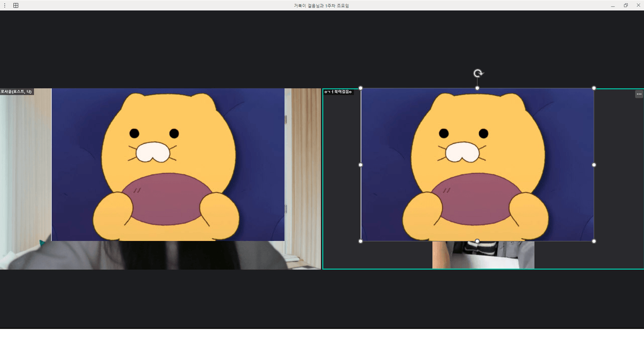Select the top-right corner resize handle of the cat image
Viewport: 644px width, 345px height.
click(x=594, y=88)
